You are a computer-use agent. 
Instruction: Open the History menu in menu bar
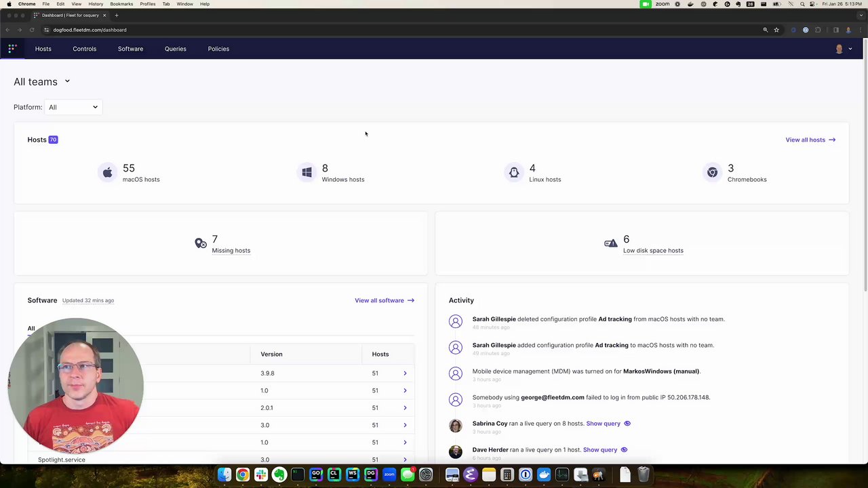pyautogui.click(x=96, y=4)
